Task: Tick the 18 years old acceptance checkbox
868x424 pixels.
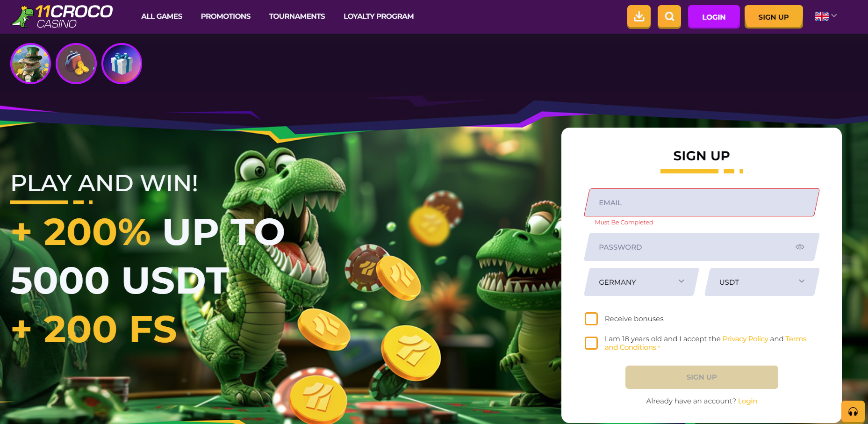Action: point(591,343)
